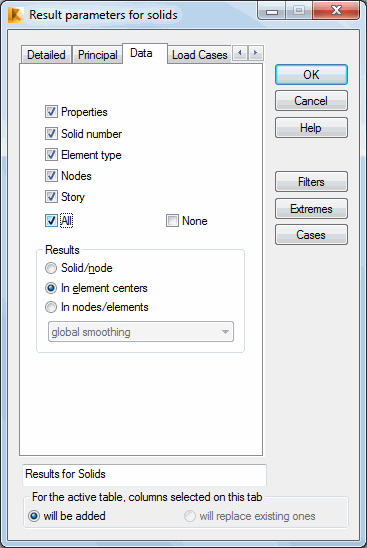Confirm with the OK button
Screen dimensions: 367x548
[311, 74]
